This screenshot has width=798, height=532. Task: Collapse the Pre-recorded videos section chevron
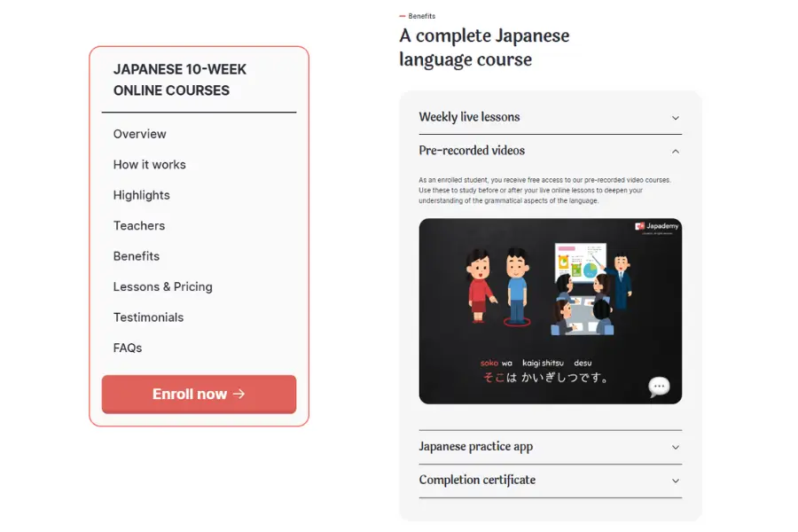pyautogui.click(x=676, y=152)
